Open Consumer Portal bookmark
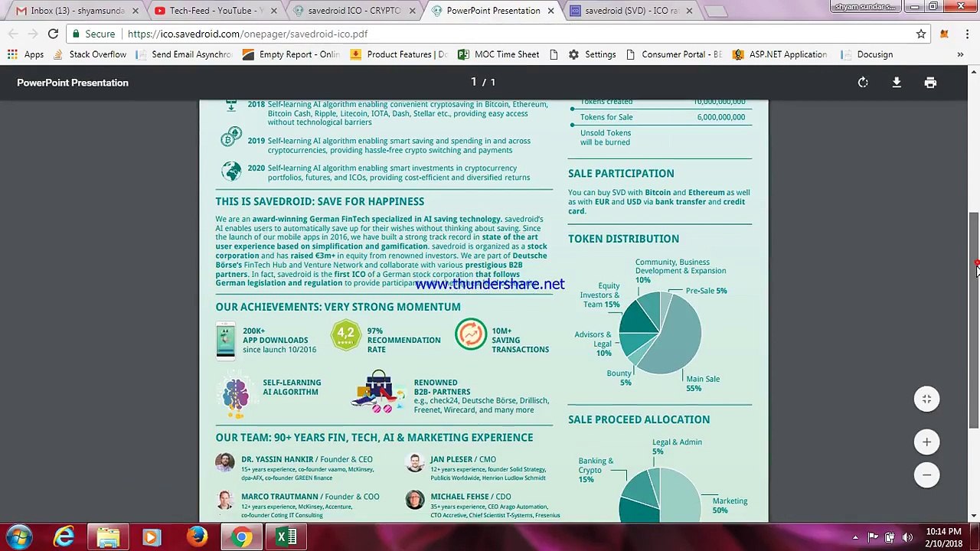This screenshot has height=551, width=980. pos(674,54)
